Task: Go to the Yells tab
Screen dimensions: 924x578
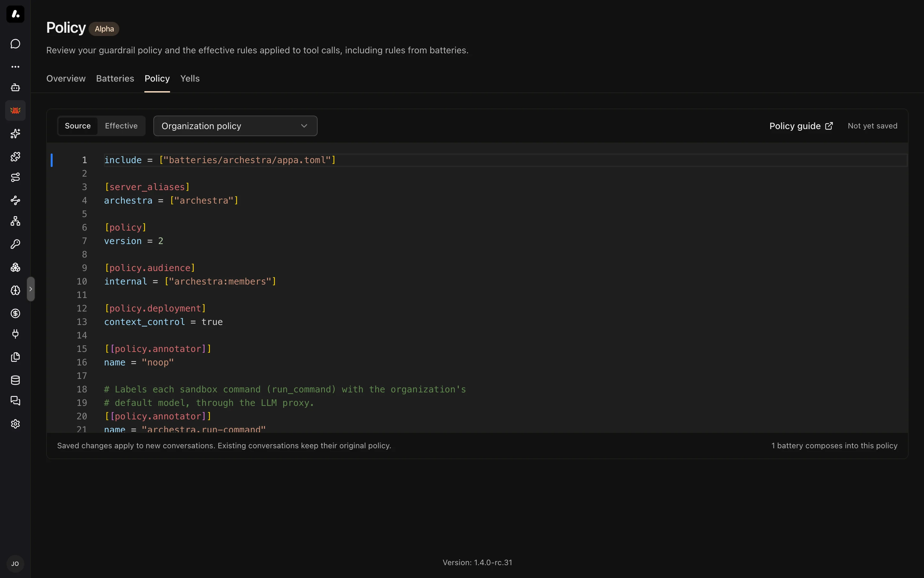Action: pos(190,78)
